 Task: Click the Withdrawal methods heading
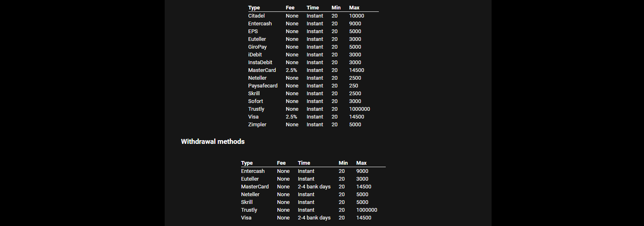[213, 141]
